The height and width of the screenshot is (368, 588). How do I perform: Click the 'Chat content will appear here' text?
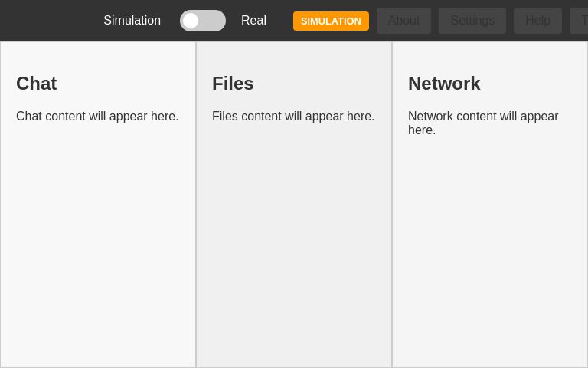[97, 117]
